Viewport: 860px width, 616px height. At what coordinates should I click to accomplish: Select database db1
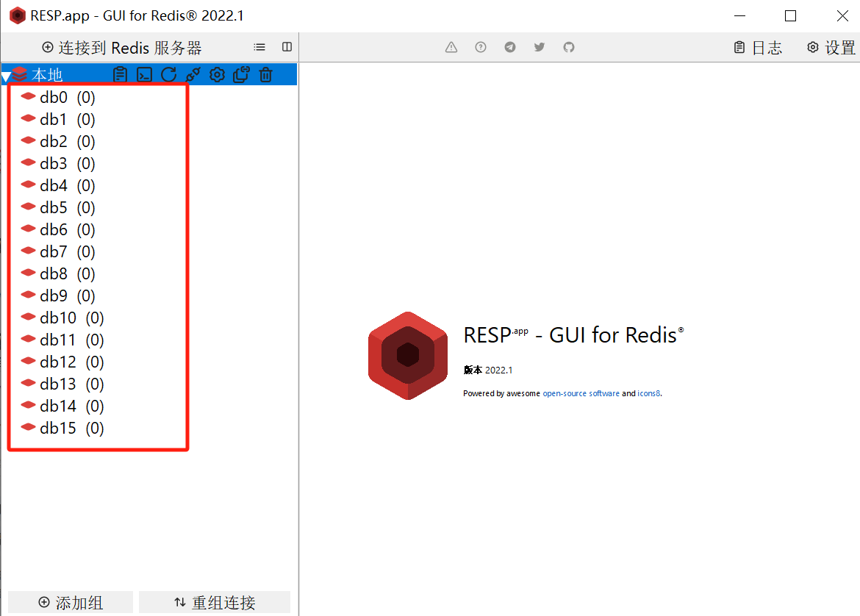[x=58, y=120]
